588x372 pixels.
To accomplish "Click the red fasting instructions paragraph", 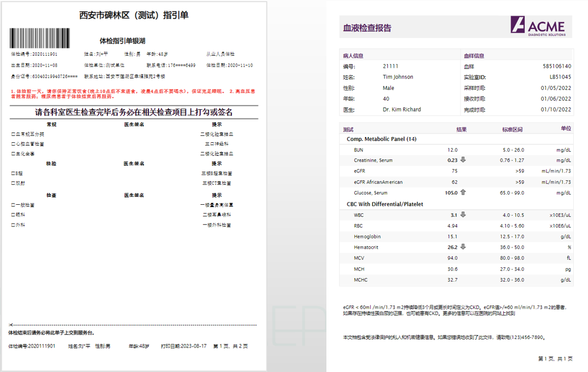I will 133,94.
